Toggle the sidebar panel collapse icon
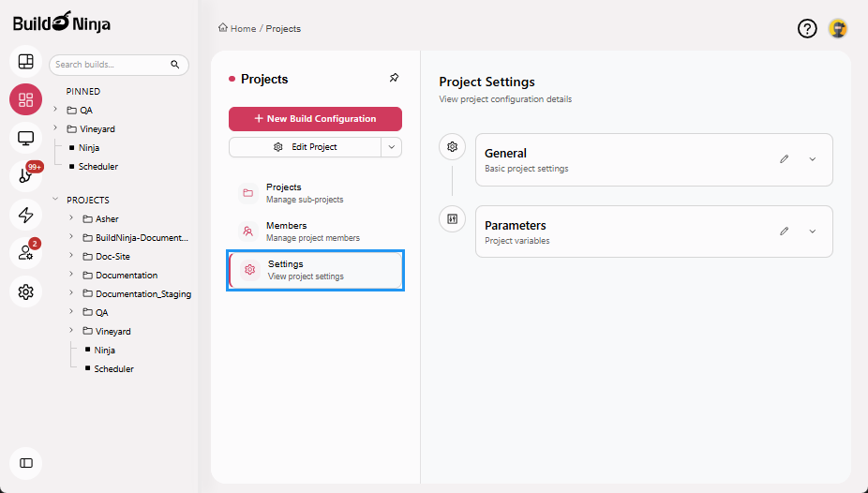 pyautogui.click(x=25, y=463)
